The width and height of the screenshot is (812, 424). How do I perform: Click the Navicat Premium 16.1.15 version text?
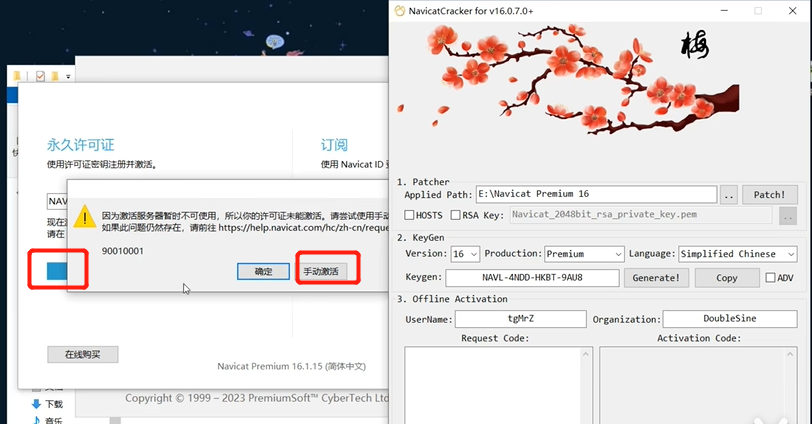[x=292, y=366]
